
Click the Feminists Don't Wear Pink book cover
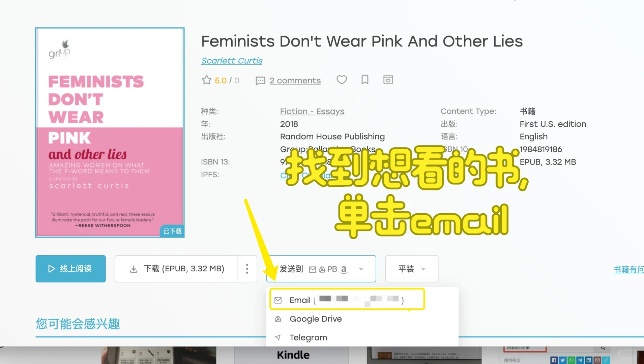click(x=110, y=132)
